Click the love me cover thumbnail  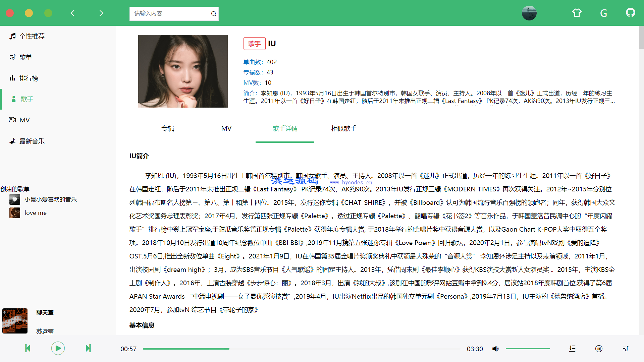click(x=15, y=213)
